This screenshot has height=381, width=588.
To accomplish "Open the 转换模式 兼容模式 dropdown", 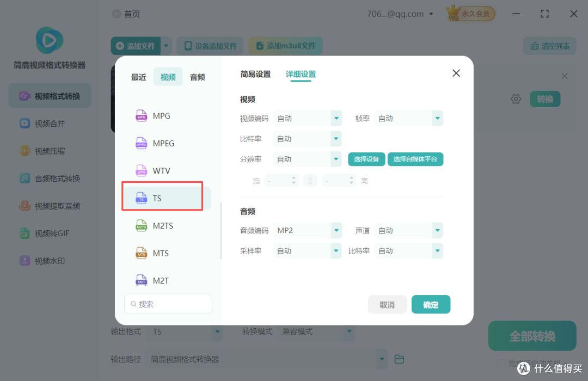I will click(x=316, y=331).
